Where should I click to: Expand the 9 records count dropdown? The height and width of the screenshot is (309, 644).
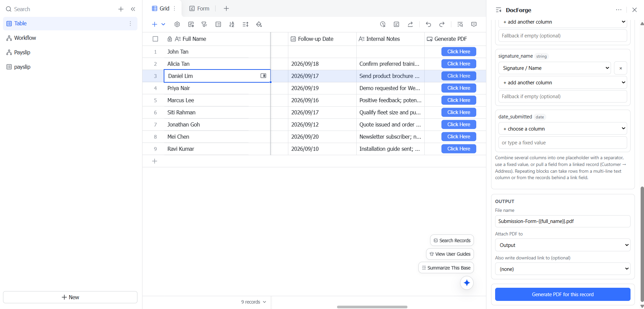(254, 302)
